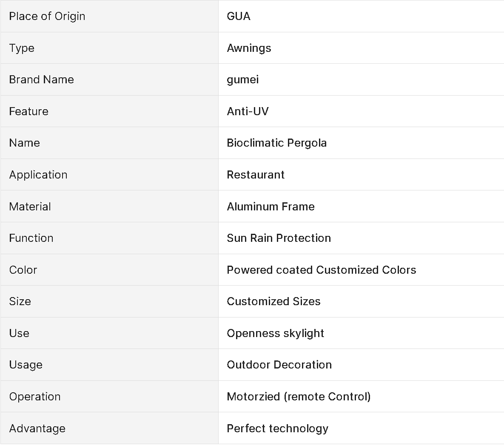Select 'Powered coated Customized Colors' text
Screen dimensions: 504x445
tap(321, 270)
